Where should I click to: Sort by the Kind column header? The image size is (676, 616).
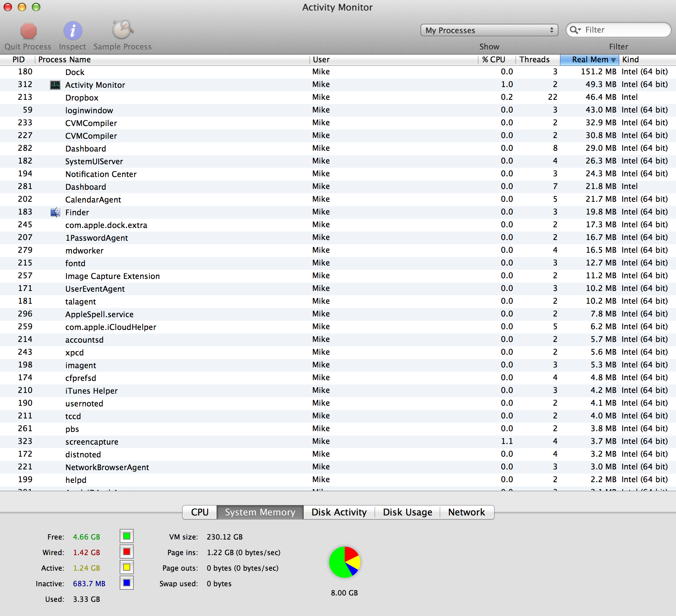coord(648,60)
